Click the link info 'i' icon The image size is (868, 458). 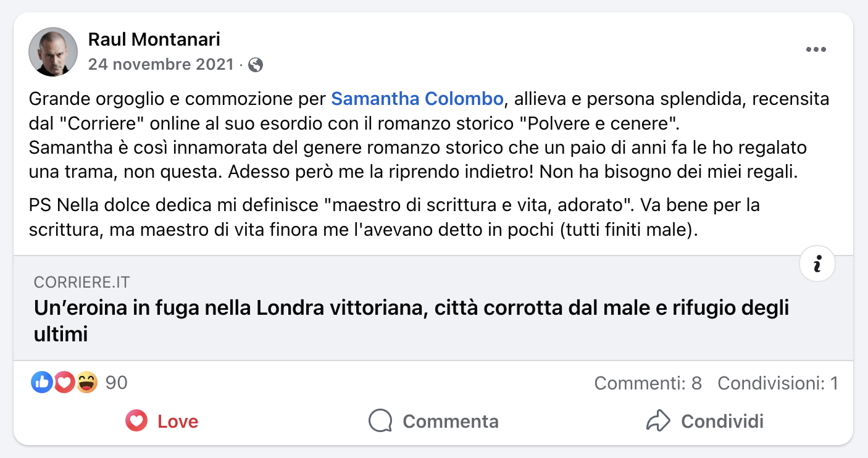[x=817, y=264]
